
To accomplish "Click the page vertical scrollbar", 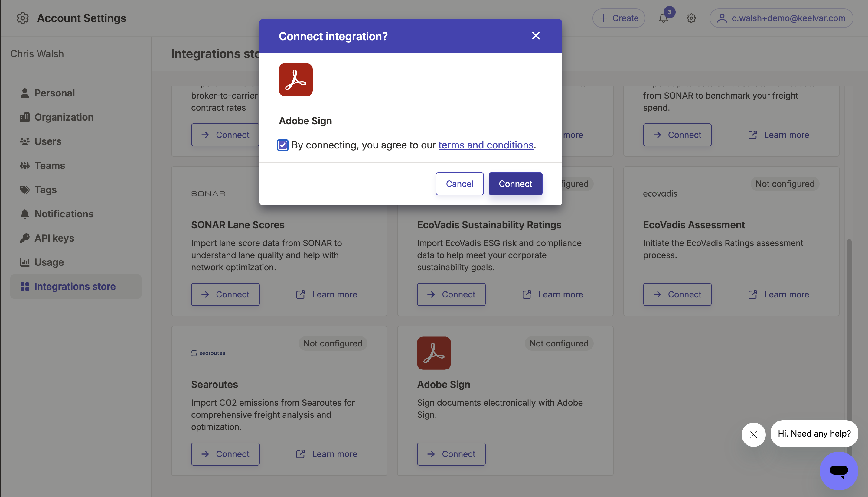I will pos(849,324).
